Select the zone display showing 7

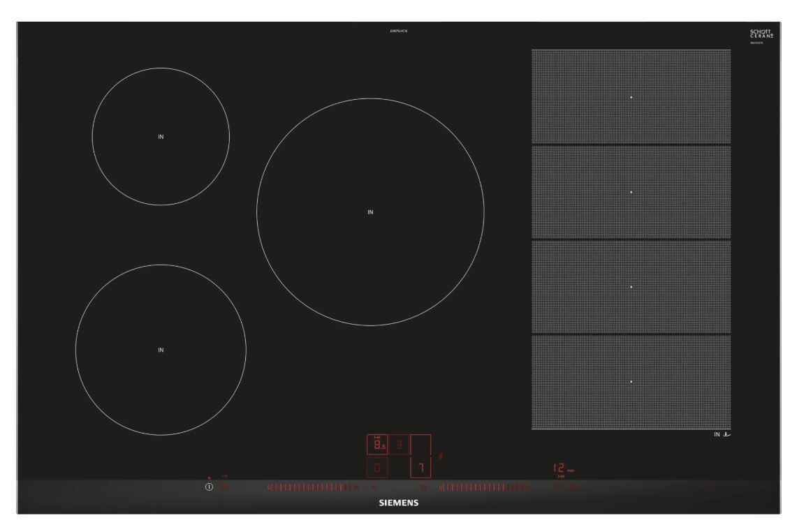click(x=420, y=468)
